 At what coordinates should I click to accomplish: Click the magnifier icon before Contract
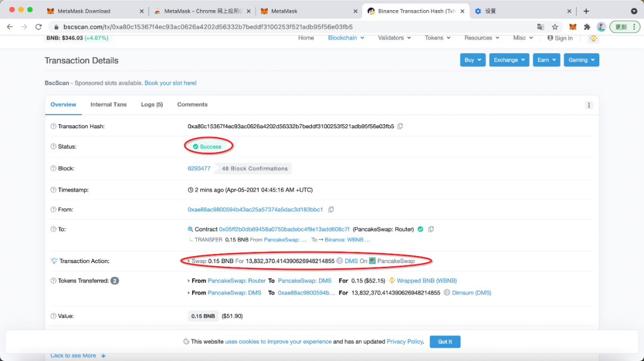coord(190,229)
